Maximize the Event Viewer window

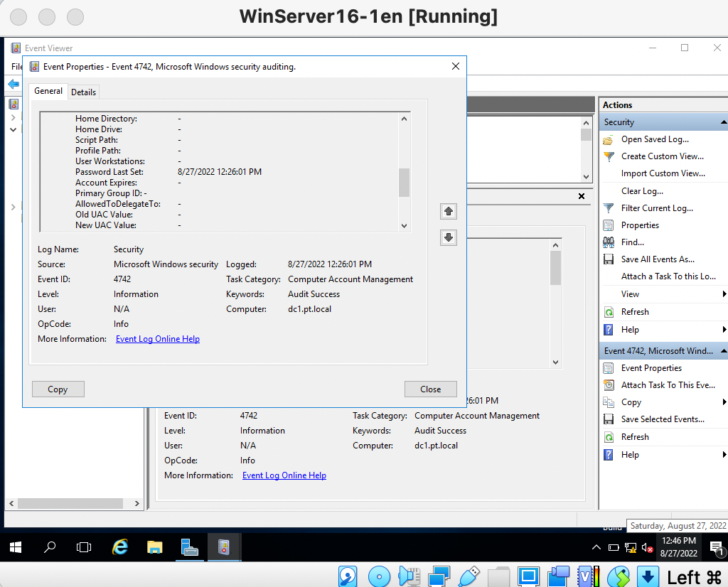point(685,48)
